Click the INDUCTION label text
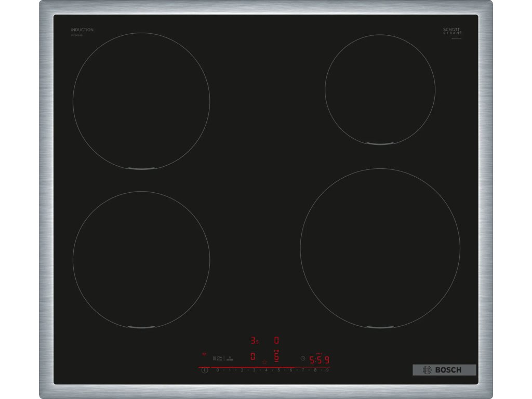The width and height of the screenshot is (532, 399). (x=82, y=30)
